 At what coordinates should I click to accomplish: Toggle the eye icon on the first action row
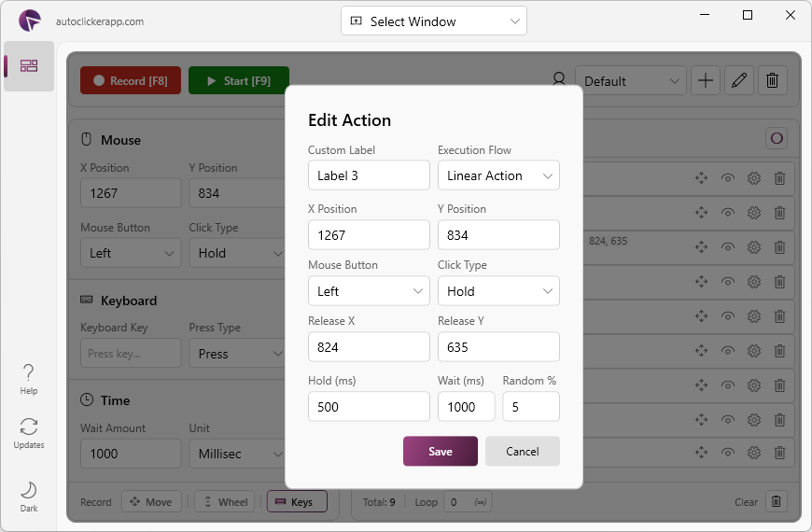(728, 178)
